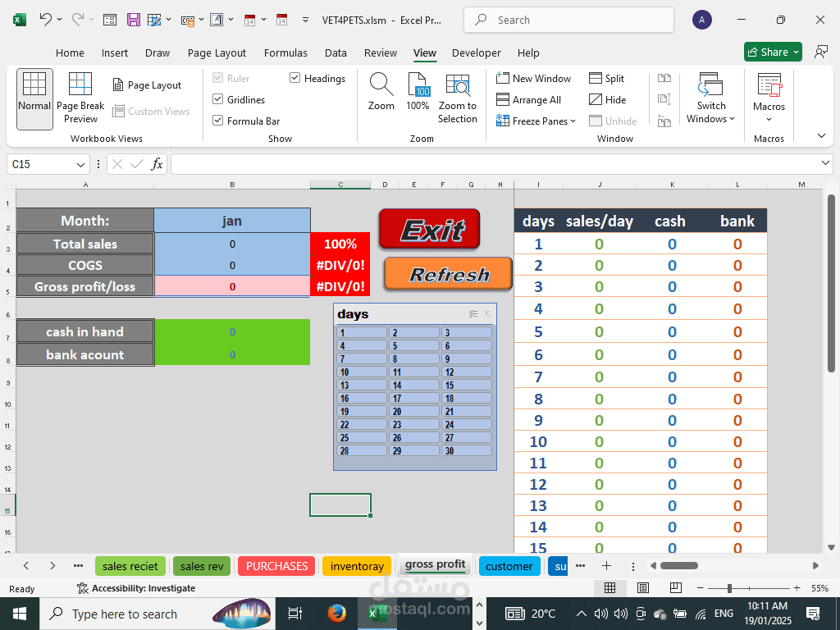Click zoom out minus button
The height and width of the screenshot is (630, 840).
coord(701,588)
